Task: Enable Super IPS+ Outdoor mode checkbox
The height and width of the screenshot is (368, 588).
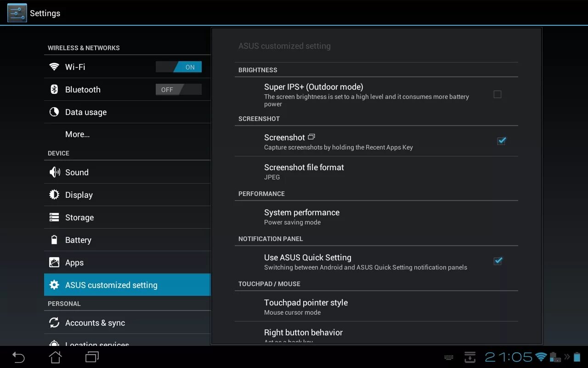Action: (x=497, y=94)
